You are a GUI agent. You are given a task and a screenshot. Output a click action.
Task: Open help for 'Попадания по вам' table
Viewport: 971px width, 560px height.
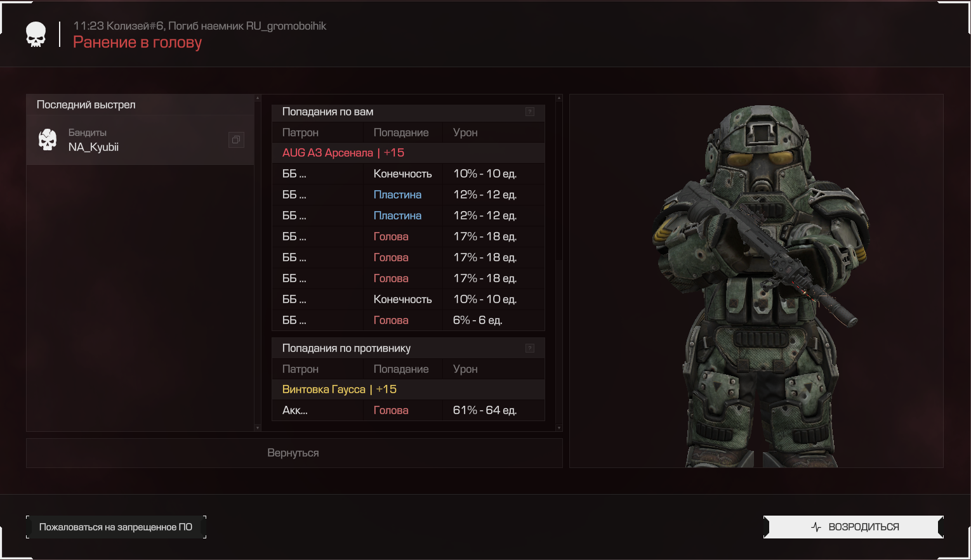(529, 112)
